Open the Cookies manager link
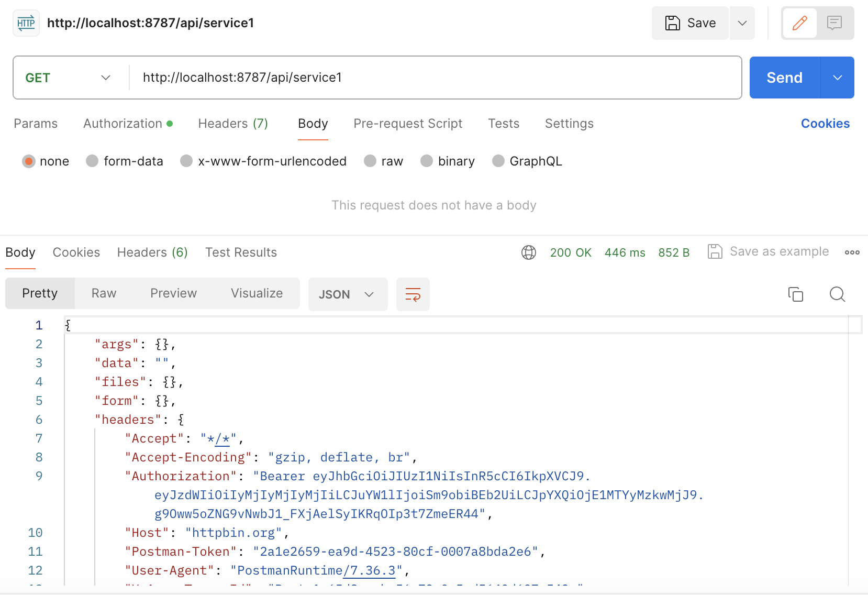This screenshot has height=595, width=868. click(x=825, y=124)
